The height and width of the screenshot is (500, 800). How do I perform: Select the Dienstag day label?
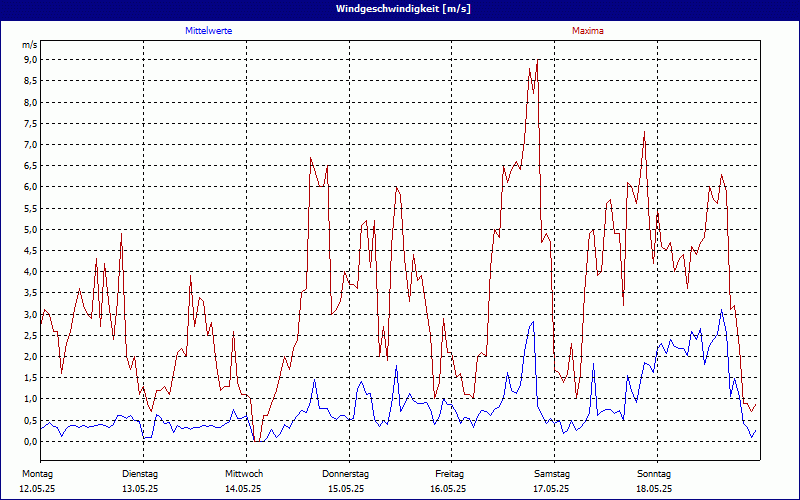click(140, 473)
